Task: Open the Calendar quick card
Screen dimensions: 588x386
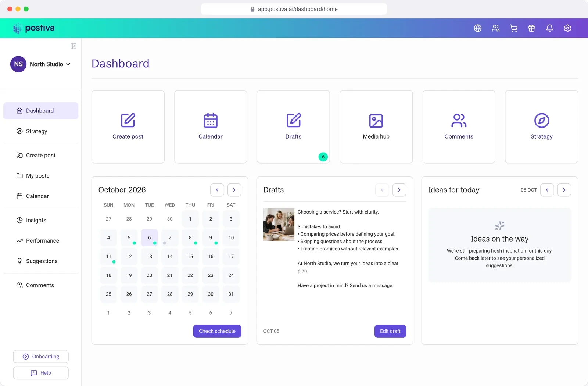Action: click(x=211, y=127)
